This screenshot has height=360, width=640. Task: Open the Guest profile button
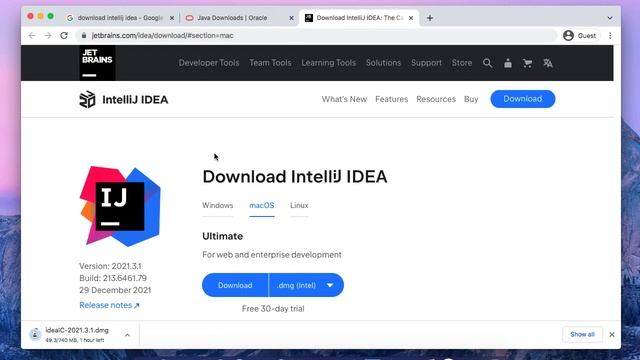click(x=580, y=36)
